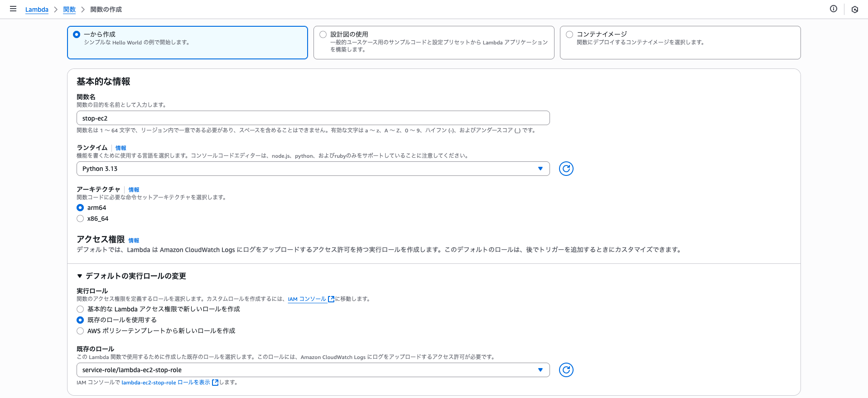Open the hamburger navigation menu

(13, 9)
